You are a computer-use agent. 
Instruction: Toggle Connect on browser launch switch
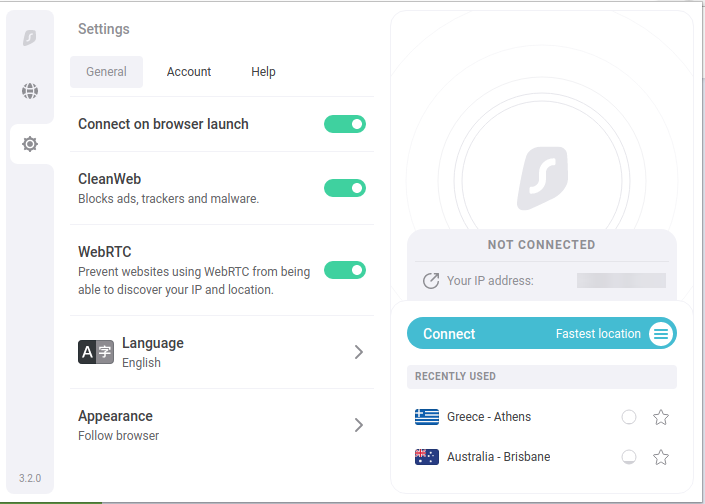[x=345, y=124]
